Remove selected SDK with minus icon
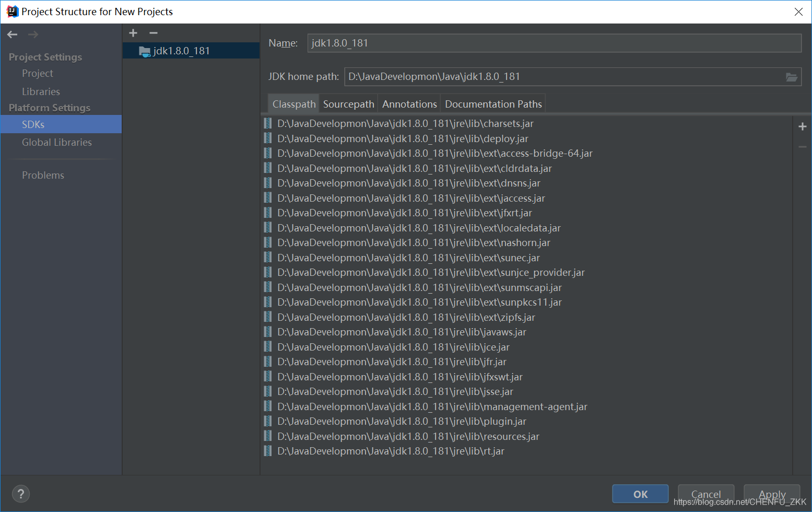This screenshot has height=512, width=812. [153, 33]
